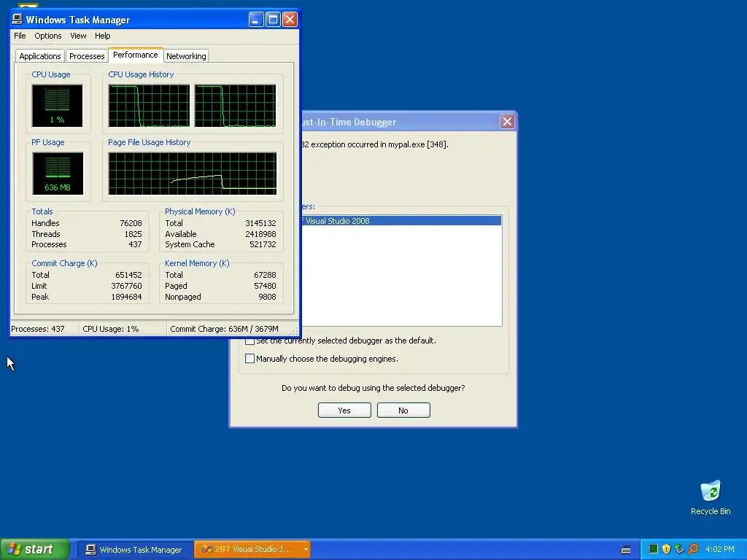Viewport: 747px width, 560px height.
Task: Open the yellow security shield tray icon
Action: 666,549
